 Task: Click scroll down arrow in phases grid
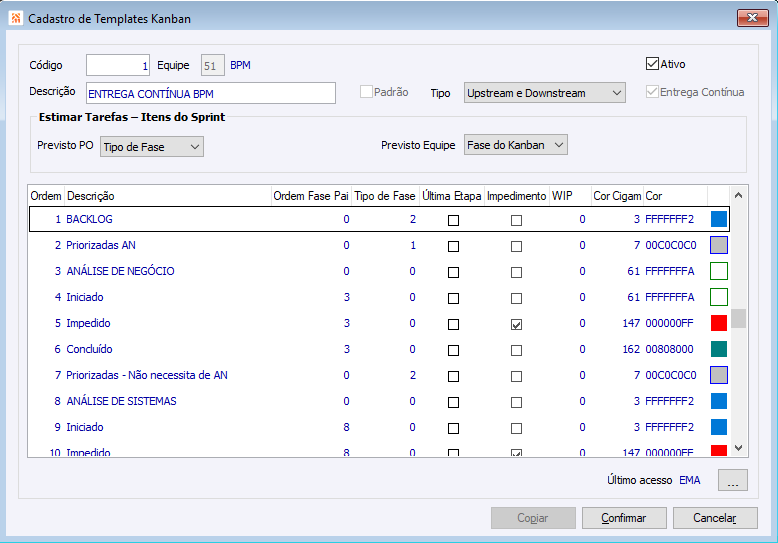[x=739, y=448]
